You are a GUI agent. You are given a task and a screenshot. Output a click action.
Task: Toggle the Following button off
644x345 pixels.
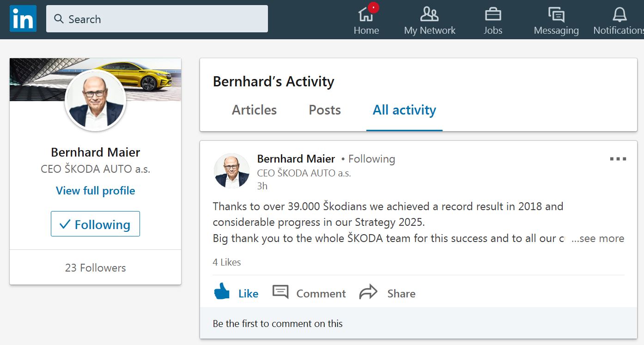(95, 224)
